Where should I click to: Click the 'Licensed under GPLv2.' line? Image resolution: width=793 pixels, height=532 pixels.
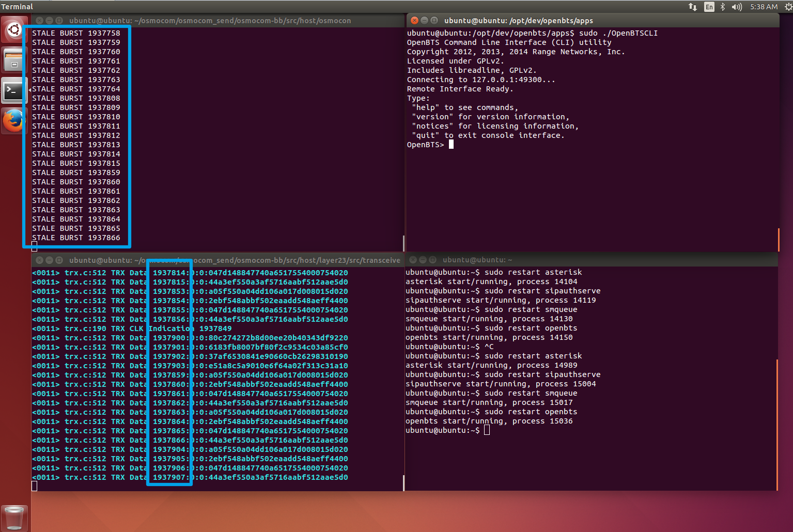tap(455, 61)
